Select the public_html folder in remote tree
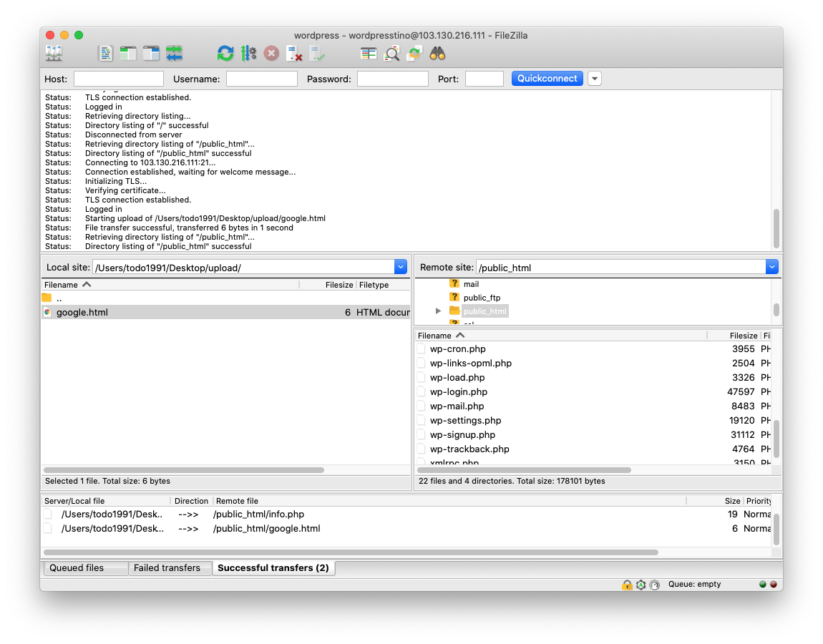 click(x=485, y=312)
